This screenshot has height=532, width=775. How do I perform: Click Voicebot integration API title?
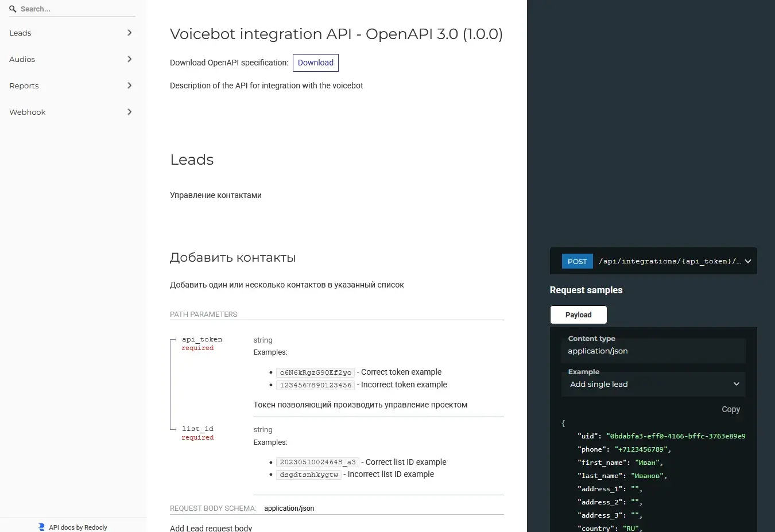pyautogui.click(x=336, y=34)
